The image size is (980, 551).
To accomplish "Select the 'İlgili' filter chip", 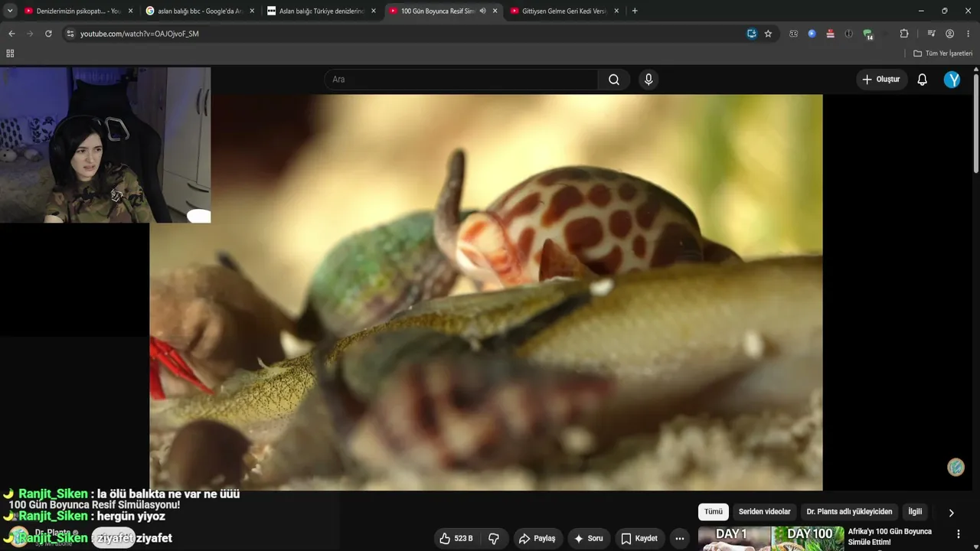I will coord(915,512).
